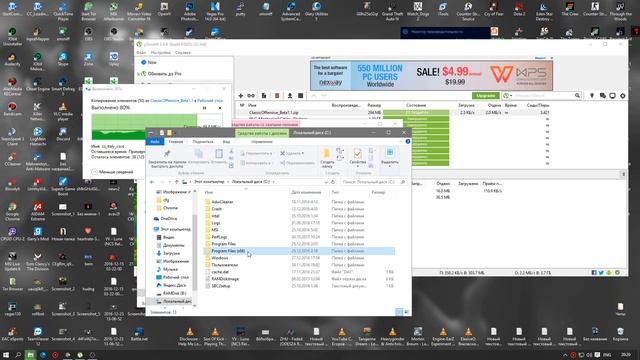Click the Рабочий стол destination link in copy dialog
The image size is (640, 360).
pyautogui.click(x=210, y=100)
